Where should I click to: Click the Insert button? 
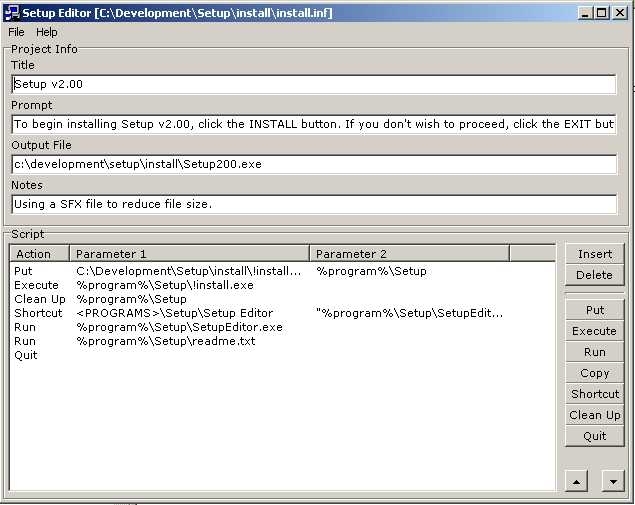click(595, 254)
